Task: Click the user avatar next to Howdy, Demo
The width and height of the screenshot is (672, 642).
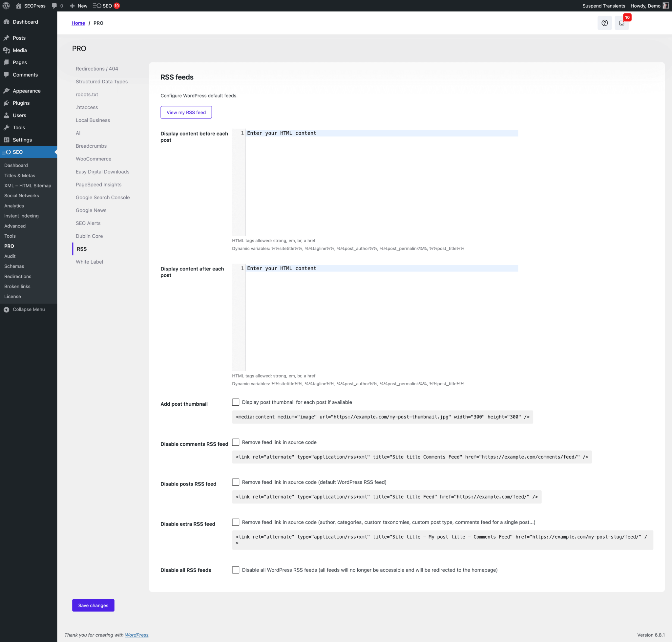Action: [x=665, y=6]
